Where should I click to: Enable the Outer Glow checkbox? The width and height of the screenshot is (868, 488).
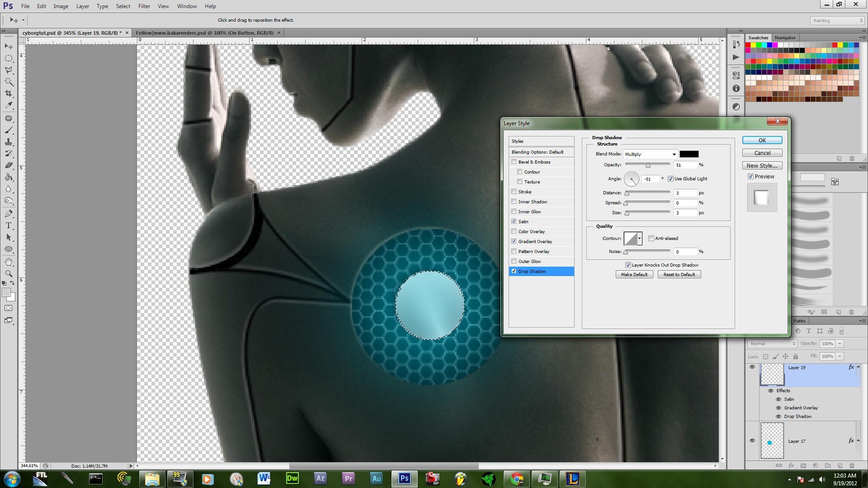click(x=514, y=261)
